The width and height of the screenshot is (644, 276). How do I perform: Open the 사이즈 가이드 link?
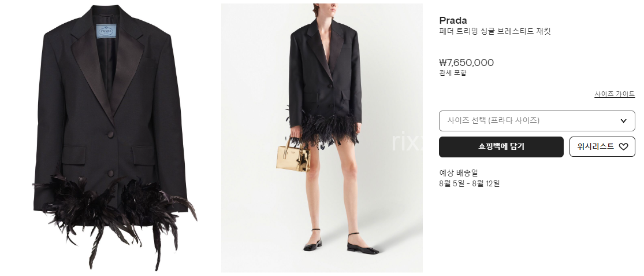coord(615,94)
